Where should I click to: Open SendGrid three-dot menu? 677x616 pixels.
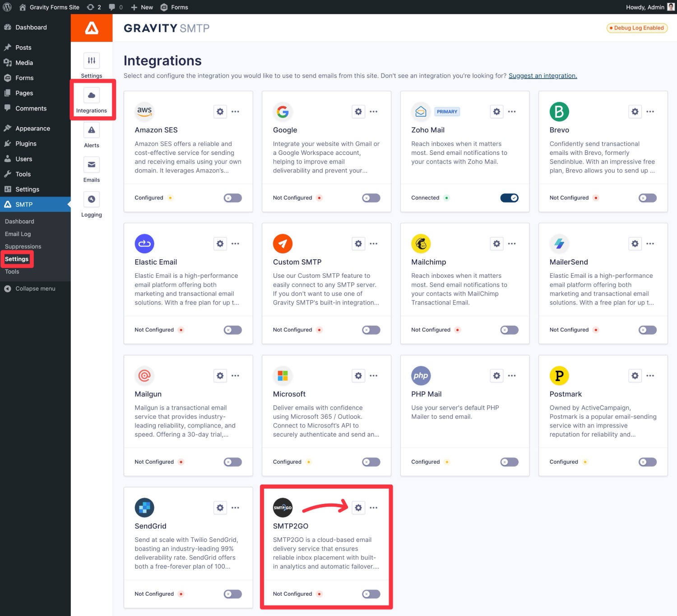tap(236, 508)
